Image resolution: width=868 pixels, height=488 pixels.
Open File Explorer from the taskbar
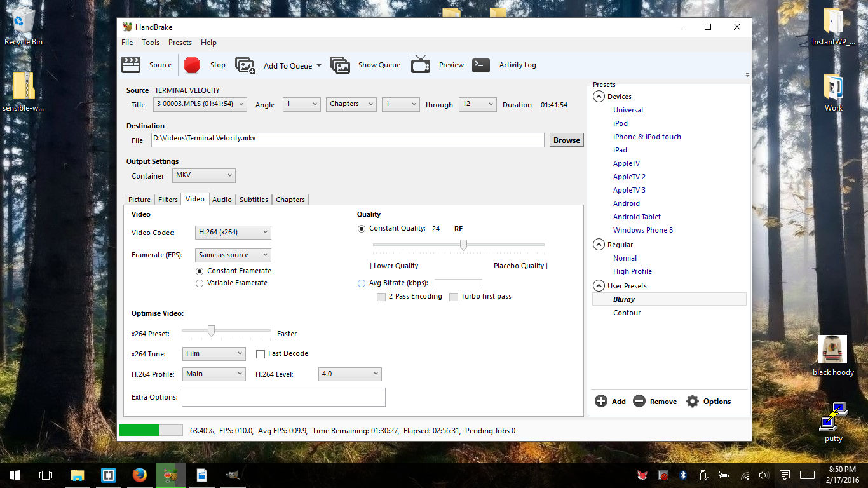[x=77, y=475]
